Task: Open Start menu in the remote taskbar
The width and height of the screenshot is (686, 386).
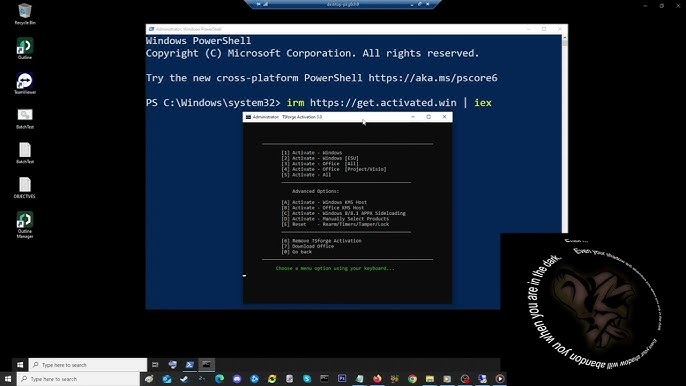Action: [x=20, y=365]
